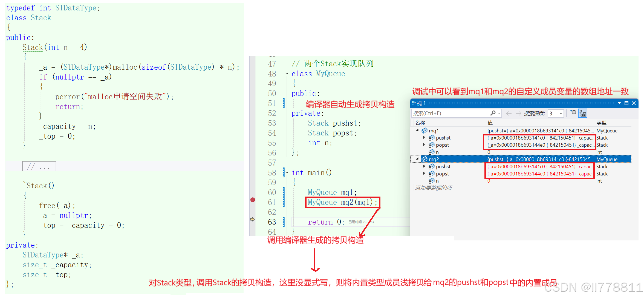
Task: Open the watch window options dropdown arrow
Action: point(619,103)
